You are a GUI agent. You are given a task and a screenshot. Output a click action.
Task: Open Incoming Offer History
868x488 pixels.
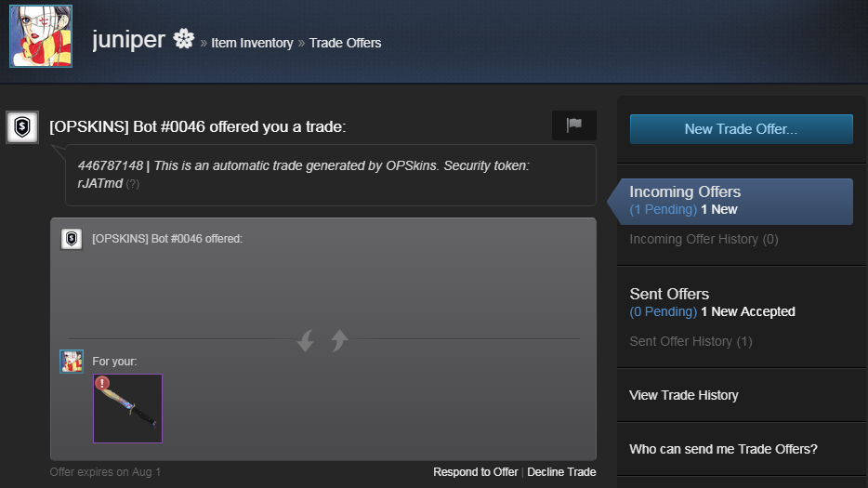pos(704,239)
